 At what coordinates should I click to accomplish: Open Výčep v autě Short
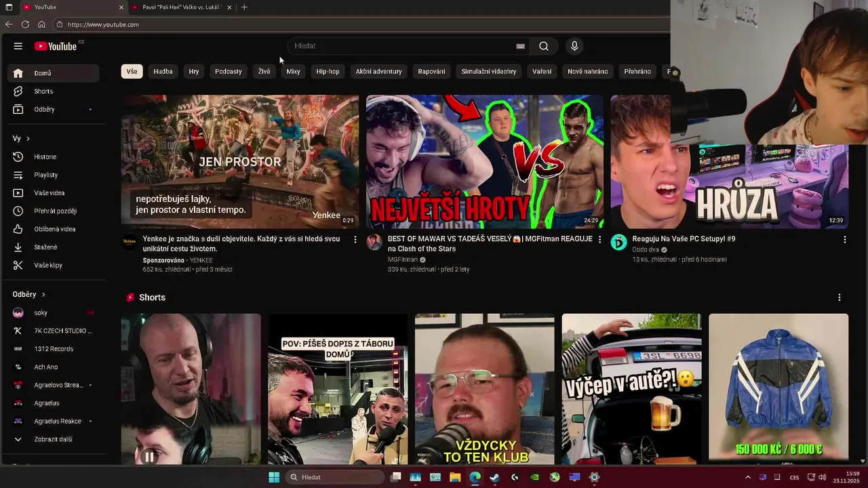(x=631, y=388)
